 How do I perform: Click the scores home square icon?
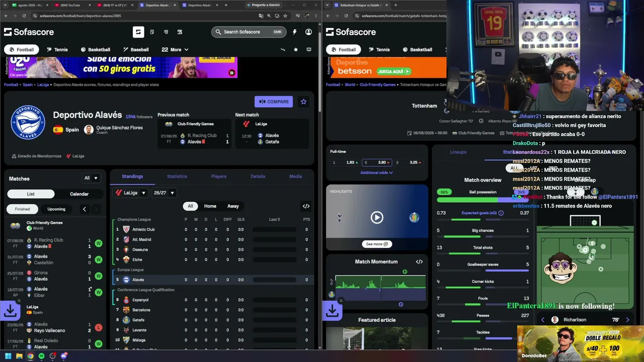point(138,32)
